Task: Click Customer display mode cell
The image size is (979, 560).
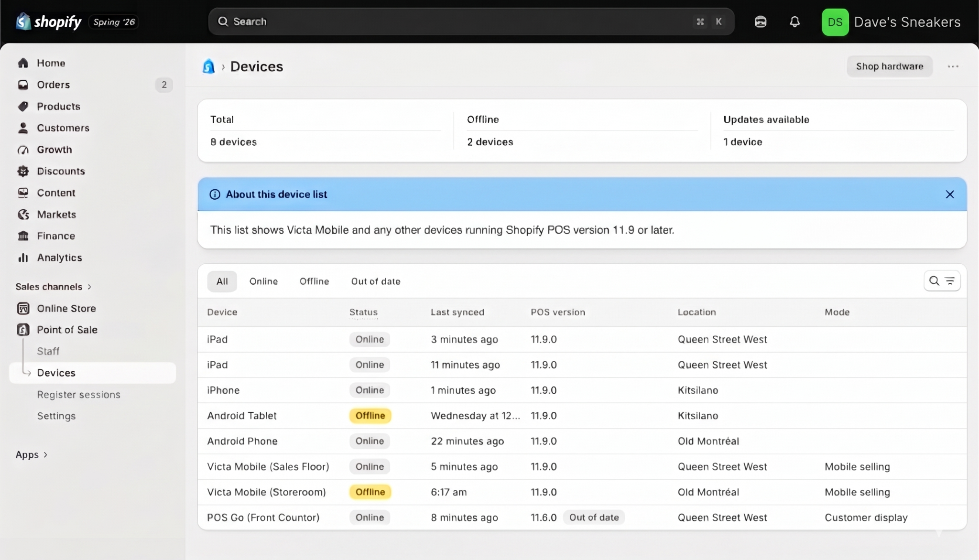Action: [866, 518]
